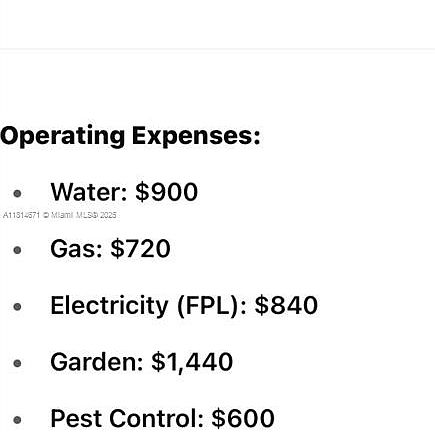
Task: Click the word "Operating" in the heading
Action: (63, 136)
